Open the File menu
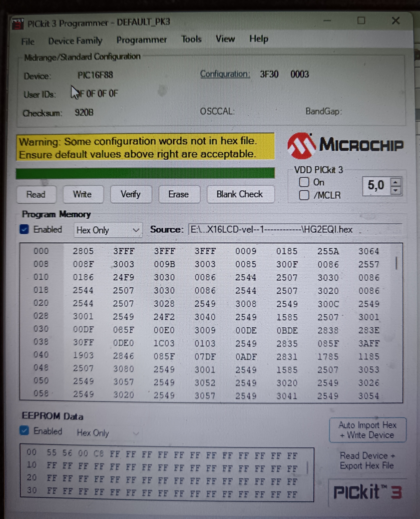Image resolution: width=420 pixels, height=519 pixels. pos(28,42)
